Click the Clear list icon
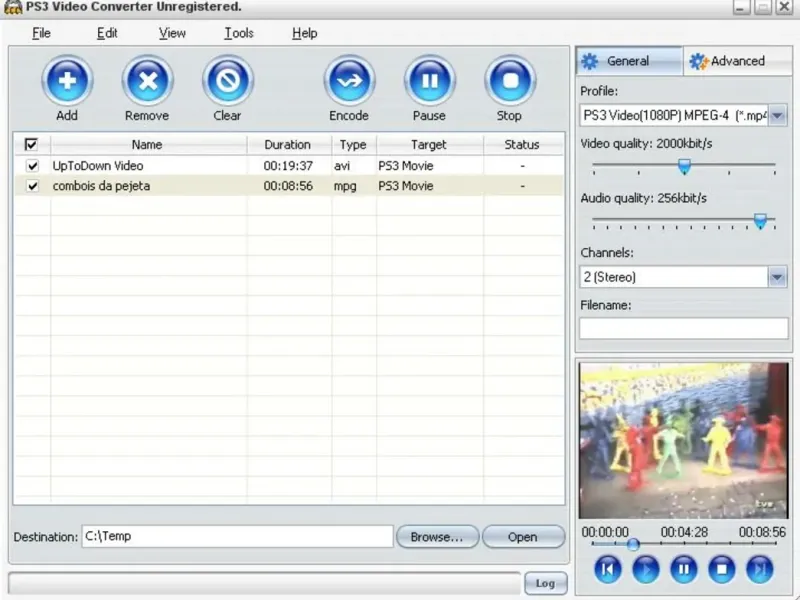This screenshot has height=600, width=800. point(228,81)
